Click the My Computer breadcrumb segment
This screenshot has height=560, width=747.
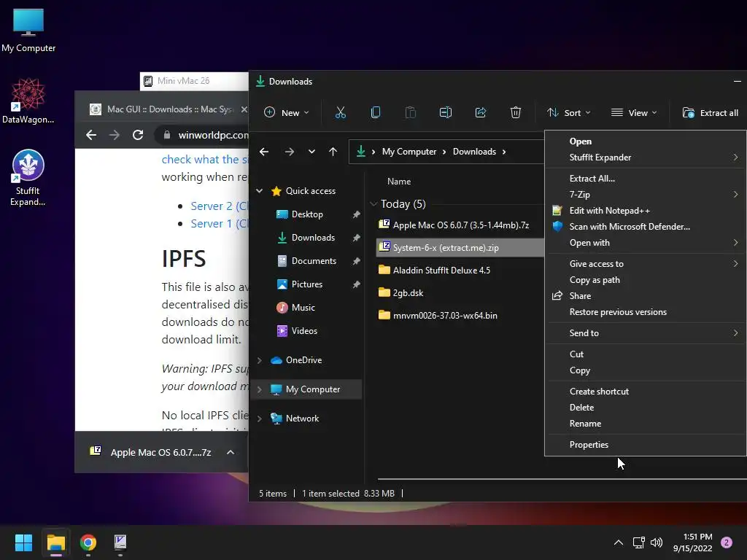409,152
